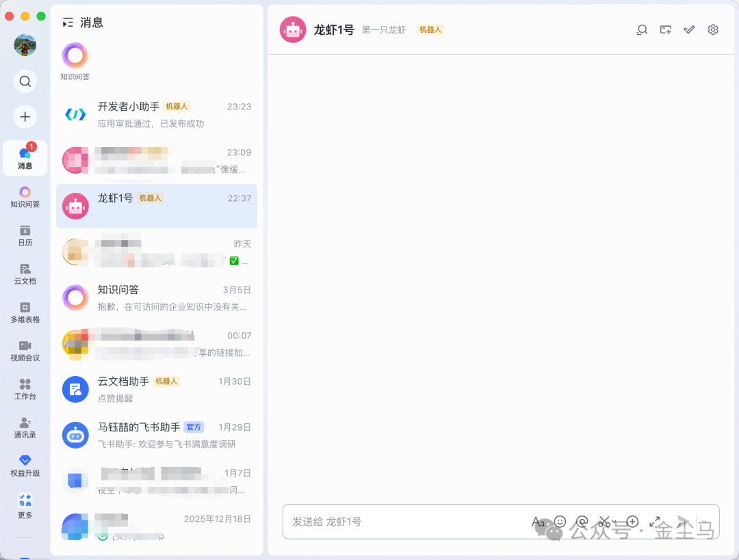Open the 开发者小助手 conversation
This screenshot has height=560, width=739.
click(157, 114)
